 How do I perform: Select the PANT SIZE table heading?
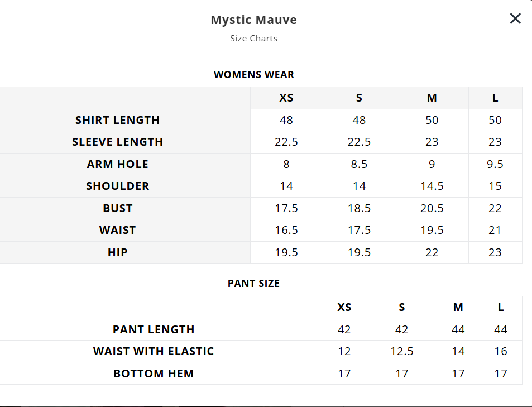[253, 283]
